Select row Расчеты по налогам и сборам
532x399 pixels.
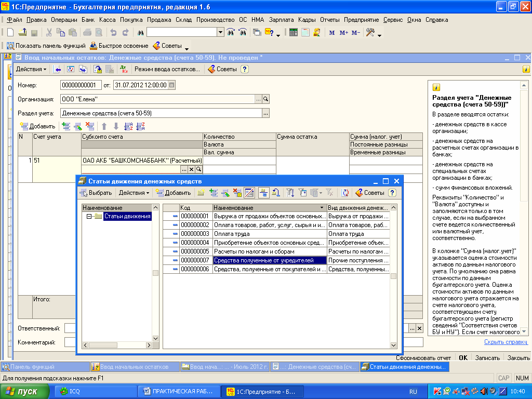(276, 251)
